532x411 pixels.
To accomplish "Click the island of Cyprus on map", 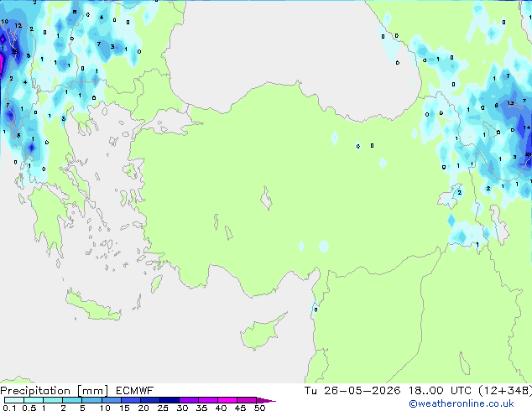I will 259,332.
